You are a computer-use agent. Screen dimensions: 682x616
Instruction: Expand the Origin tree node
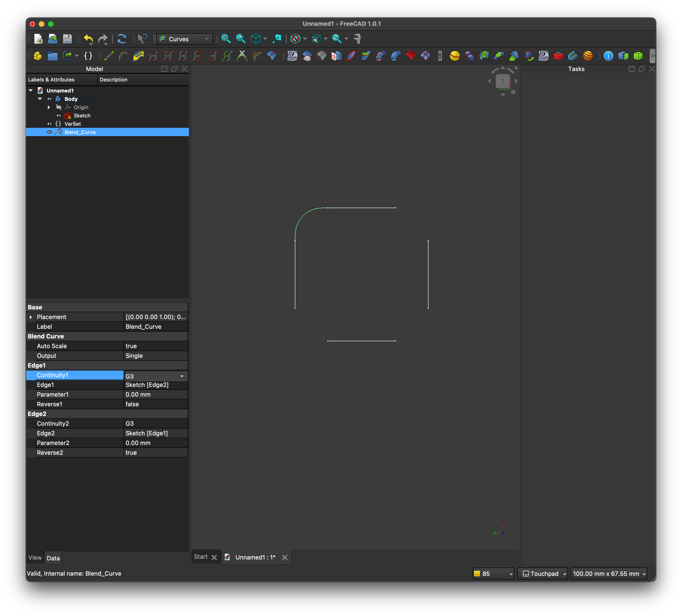[x=49, y=107]
